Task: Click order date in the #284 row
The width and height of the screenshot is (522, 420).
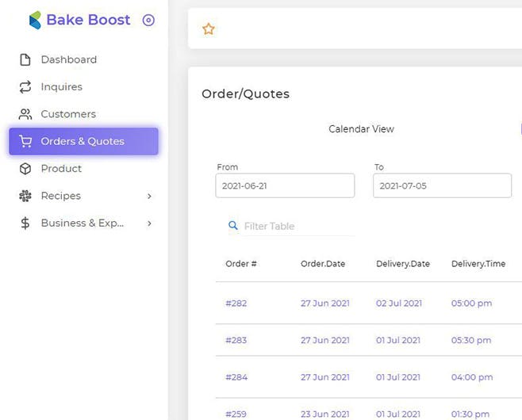Action: tap(325, 377)
